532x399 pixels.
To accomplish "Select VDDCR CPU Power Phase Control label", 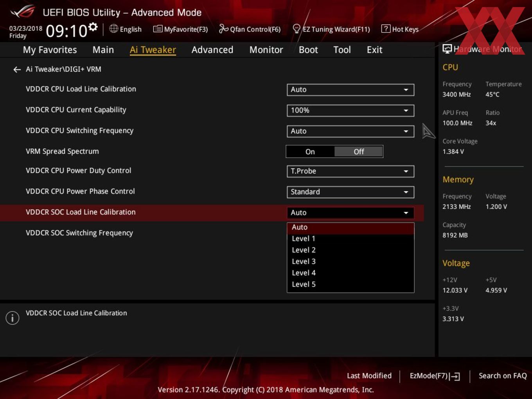I will click(80, 191).
